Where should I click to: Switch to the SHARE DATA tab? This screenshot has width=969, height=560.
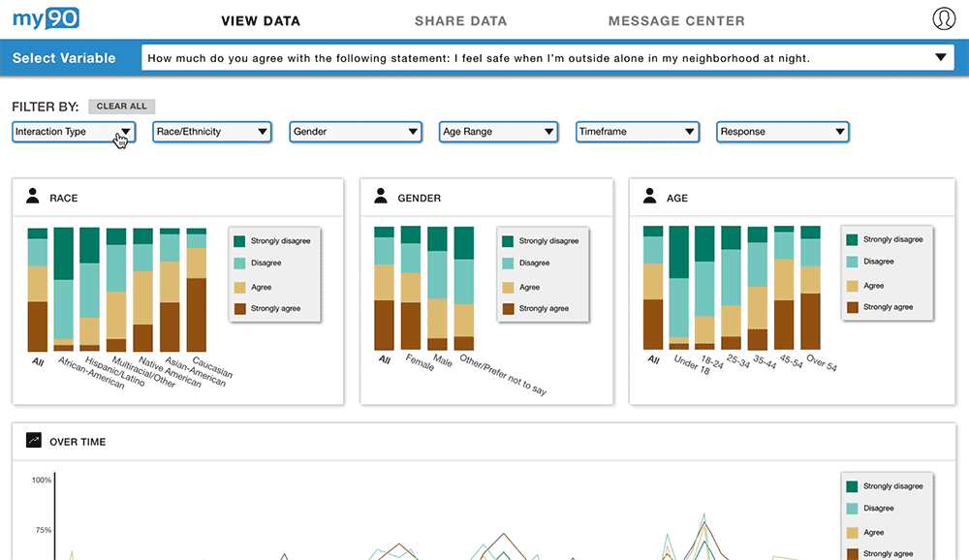coord(461,21)
